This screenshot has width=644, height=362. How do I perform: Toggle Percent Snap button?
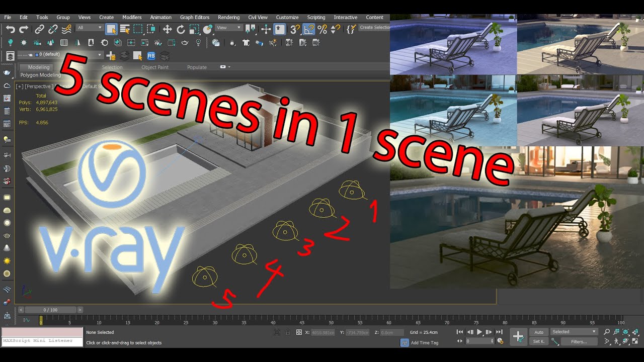322,30
